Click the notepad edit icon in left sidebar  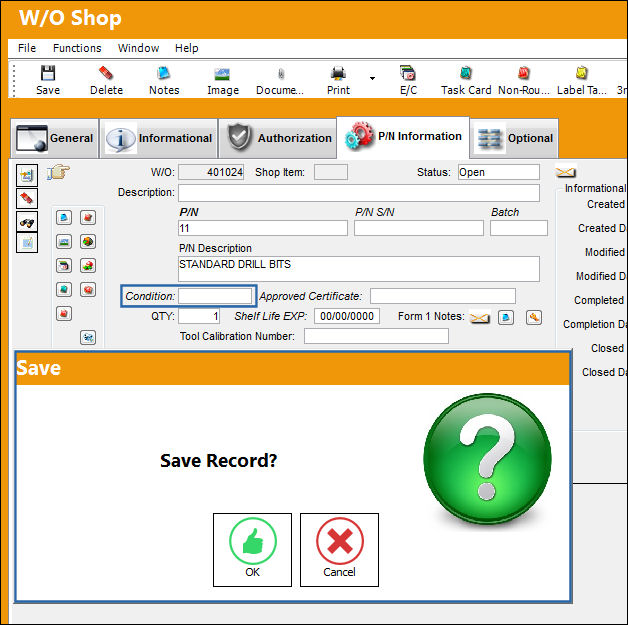[27, 242]
